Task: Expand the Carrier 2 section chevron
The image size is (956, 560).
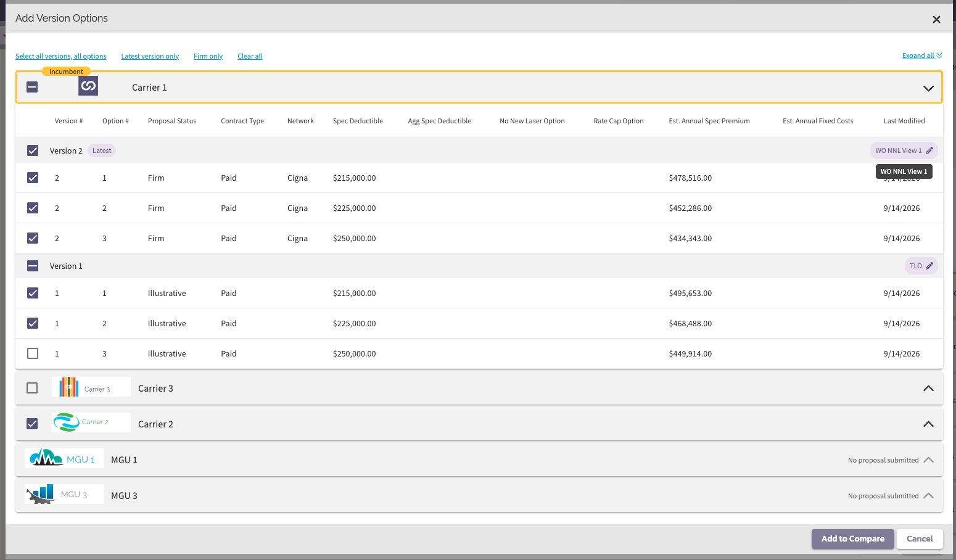Action: coord(928,424)
